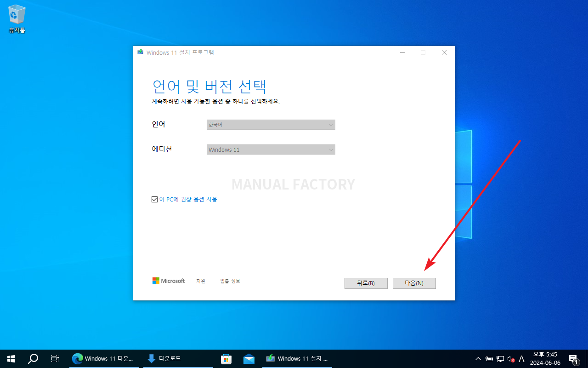Open the Mail app from taskbar

tap(249, 359)
